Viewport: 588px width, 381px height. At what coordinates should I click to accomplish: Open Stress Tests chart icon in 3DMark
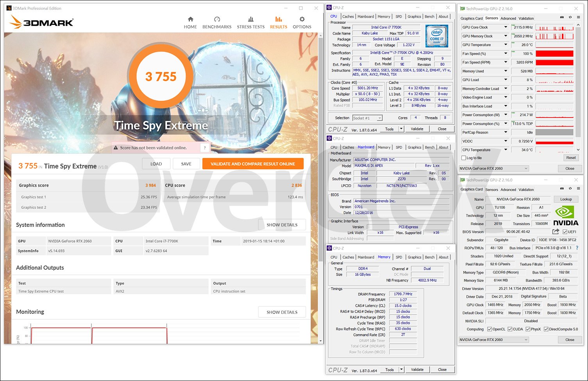251,19
